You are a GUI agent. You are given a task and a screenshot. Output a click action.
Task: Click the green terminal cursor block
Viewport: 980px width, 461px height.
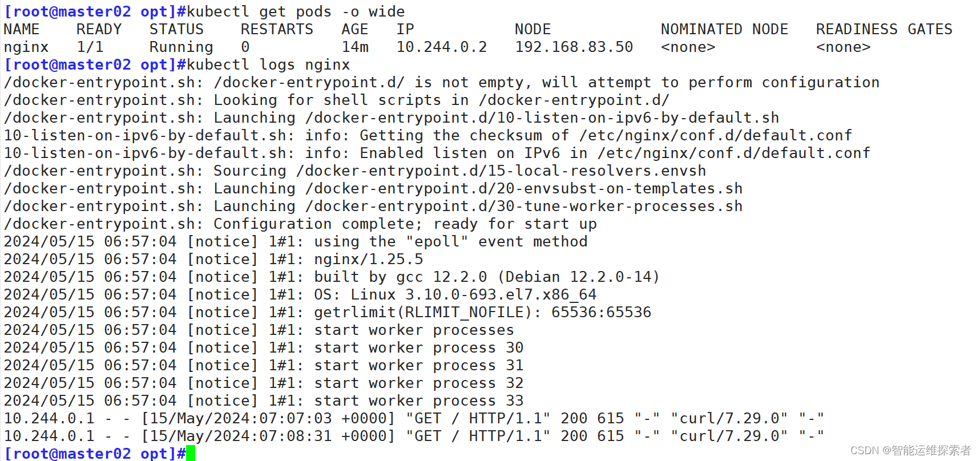[191, 454]
